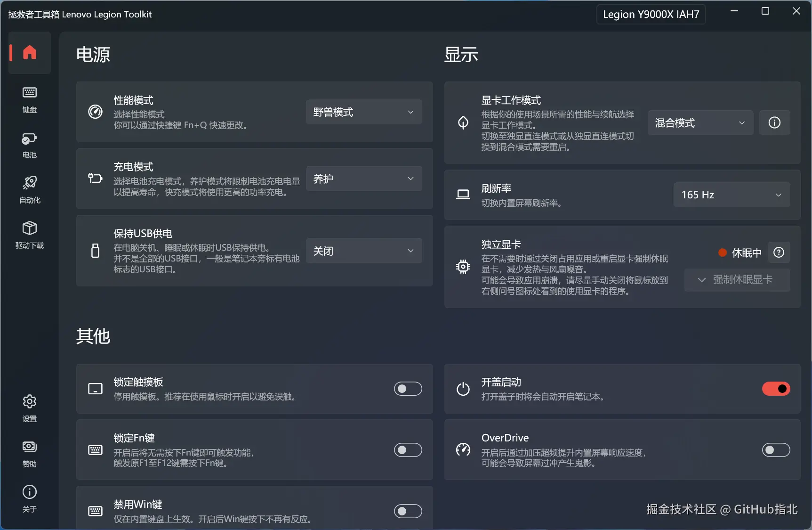This screenshot has width=812, height=530.
Task: Open 独立显卡 question mark help button
Action: (779, 253)
